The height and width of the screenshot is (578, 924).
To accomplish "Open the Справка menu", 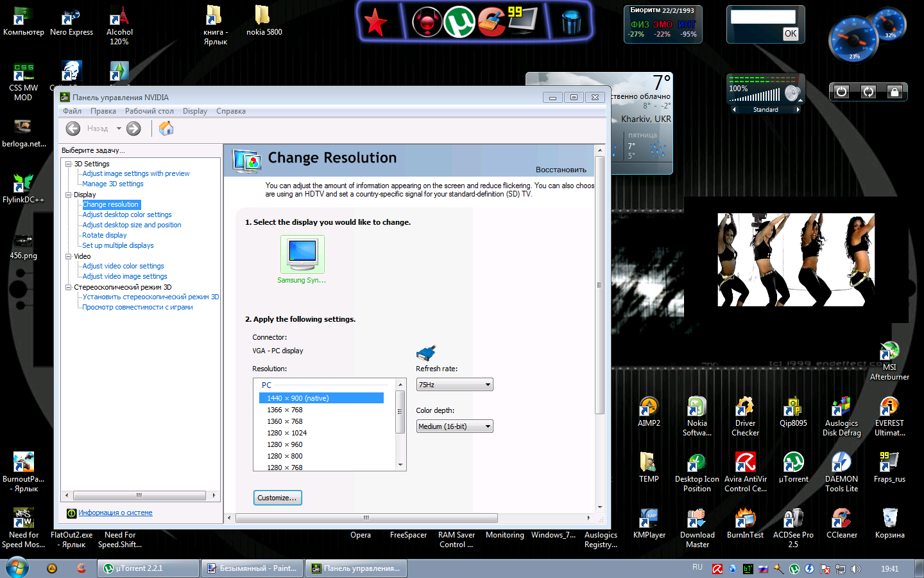I will coord(230,111).
